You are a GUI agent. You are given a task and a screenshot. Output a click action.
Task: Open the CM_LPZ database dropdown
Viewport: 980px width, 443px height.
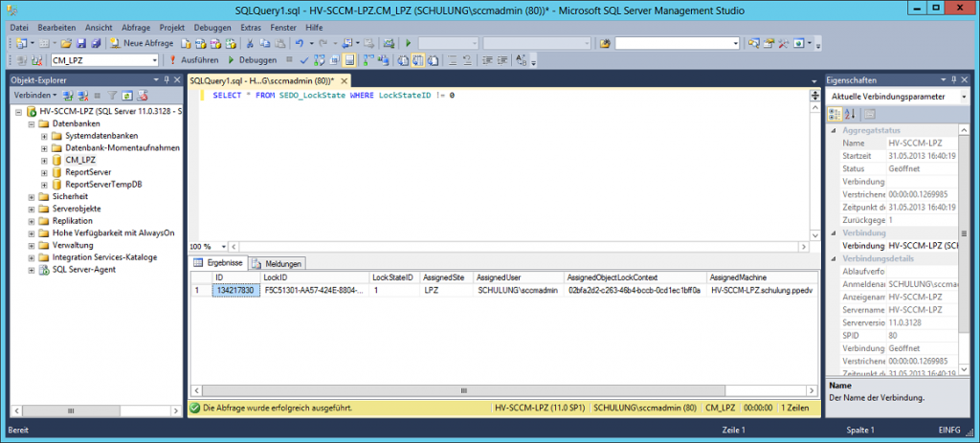(153, 59)
